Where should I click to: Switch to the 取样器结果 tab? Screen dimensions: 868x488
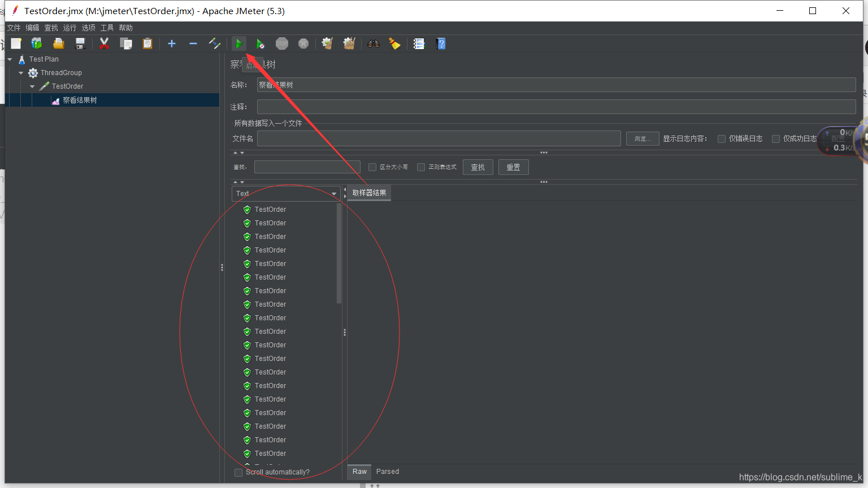tap(369, 193)
